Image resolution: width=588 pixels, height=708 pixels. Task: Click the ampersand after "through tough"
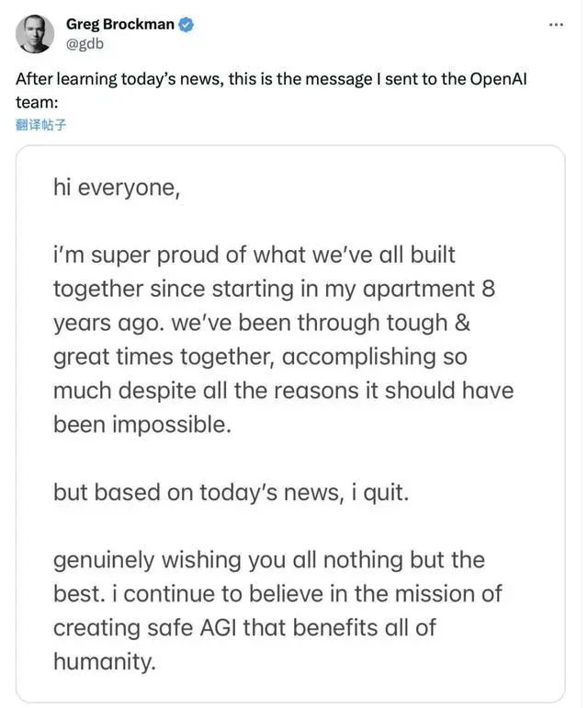pos(462,323)
